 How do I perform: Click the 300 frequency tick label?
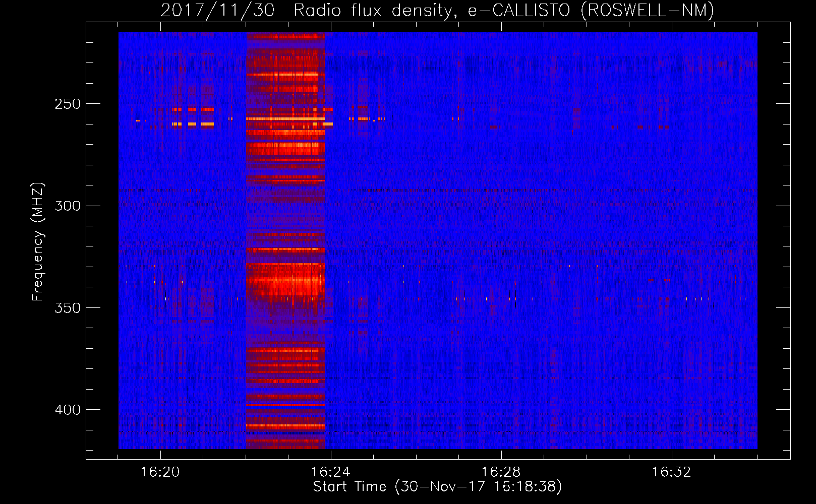(x=68, y=206)
